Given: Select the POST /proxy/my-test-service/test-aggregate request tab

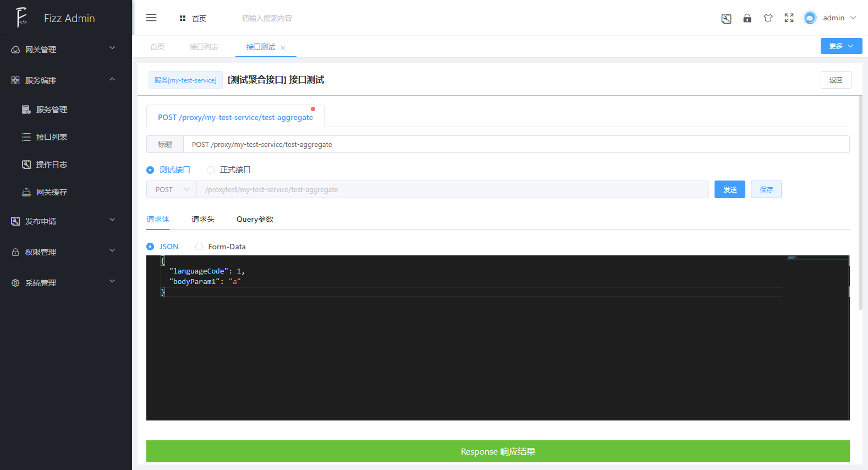Looking at the screenshot, I should coord(235,117).
